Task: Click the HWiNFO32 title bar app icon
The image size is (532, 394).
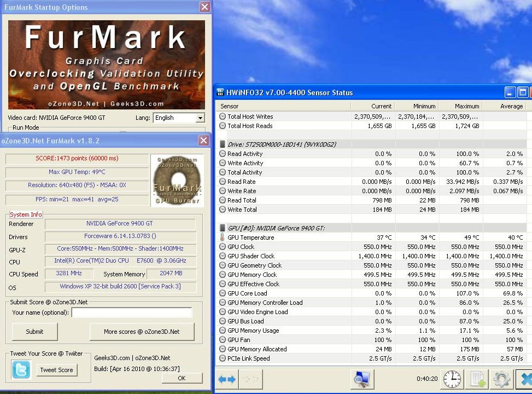Action: pos(220,92)
